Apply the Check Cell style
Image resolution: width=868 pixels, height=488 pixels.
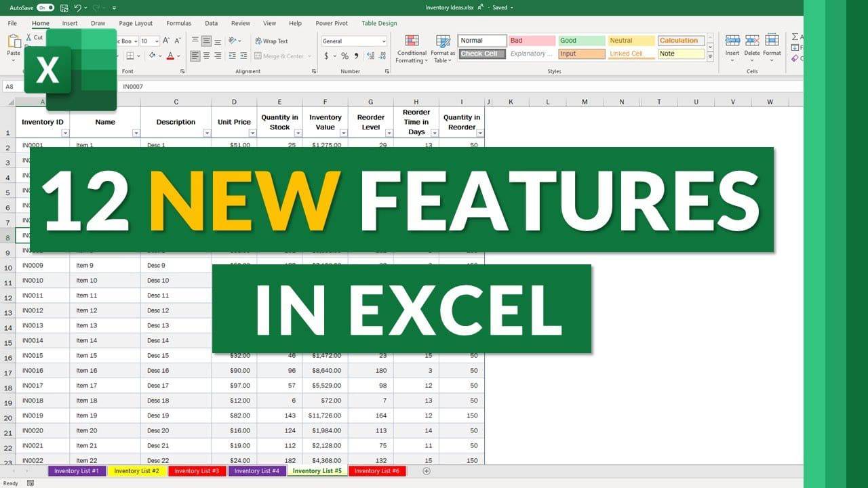tap(481, 53)
